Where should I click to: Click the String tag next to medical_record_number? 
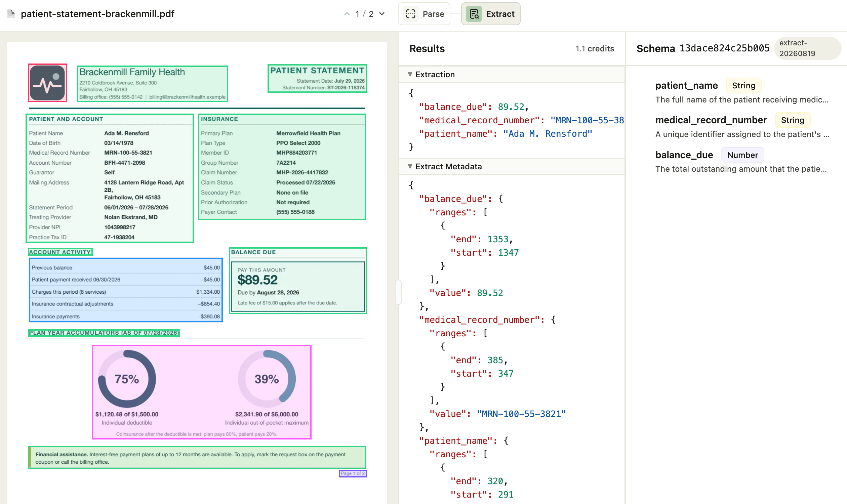(792, 120)
